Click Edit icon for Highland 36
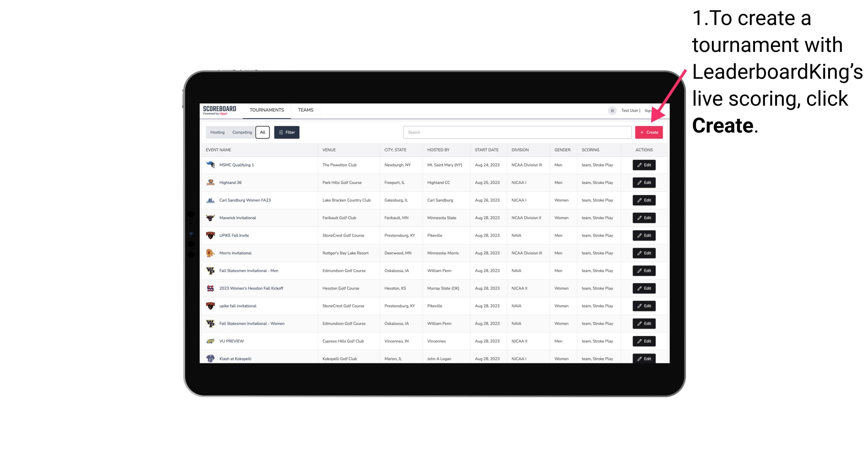 tap(644, 182)
